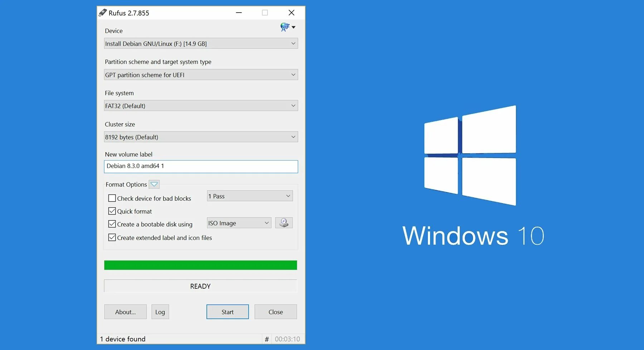Click the select ISO image disc icon
The height and width of the screenshot is (350, 644).
click(x=284, y=223)
